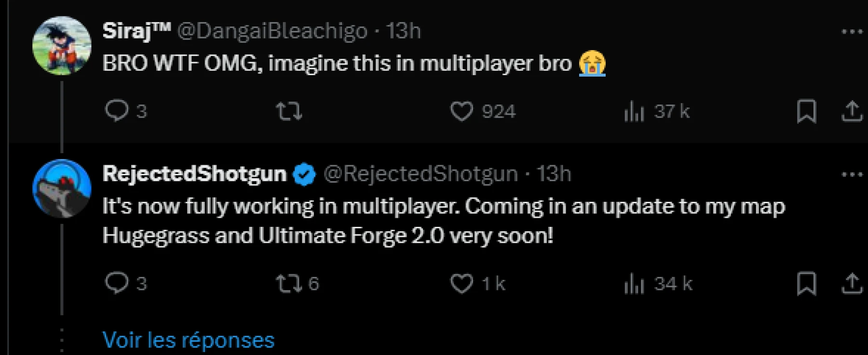The width and height of the screenshot is (868, 355).
Task: Open RejectedShotgun's profile avatar
Action: 62,188
